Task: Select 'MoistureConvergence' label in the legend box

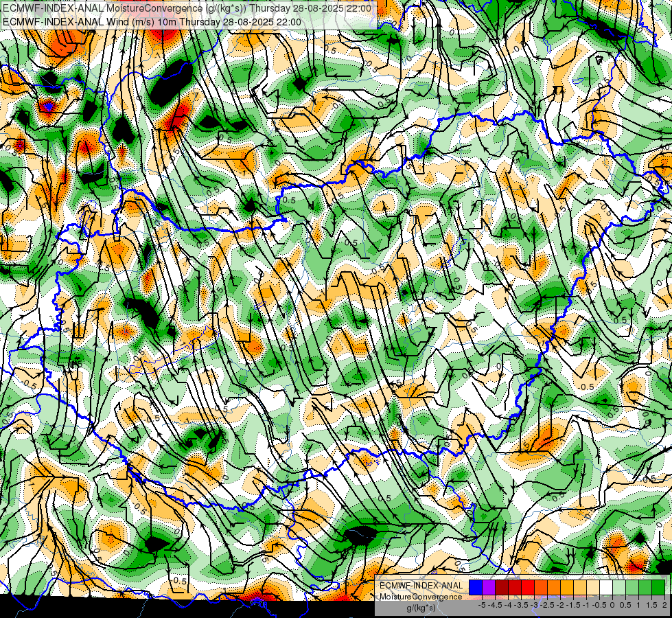Action: [421, 597]
